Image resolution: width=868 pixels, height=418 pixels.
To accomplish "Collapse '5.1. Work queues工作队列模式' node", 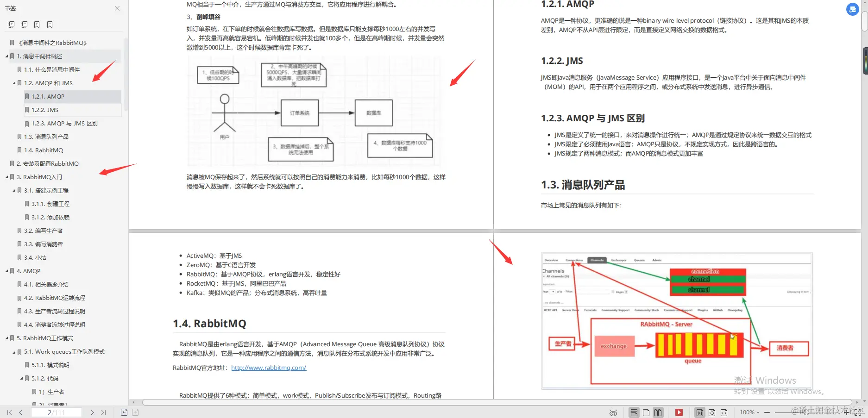I will [14, 352].
